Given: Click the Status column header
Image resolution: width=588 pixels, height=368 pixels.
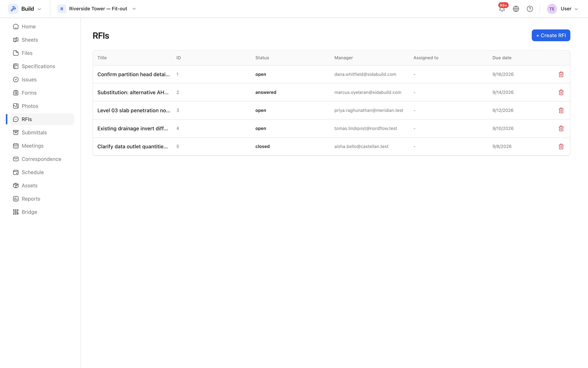Looking at the screenshot, I should (262, 58).
